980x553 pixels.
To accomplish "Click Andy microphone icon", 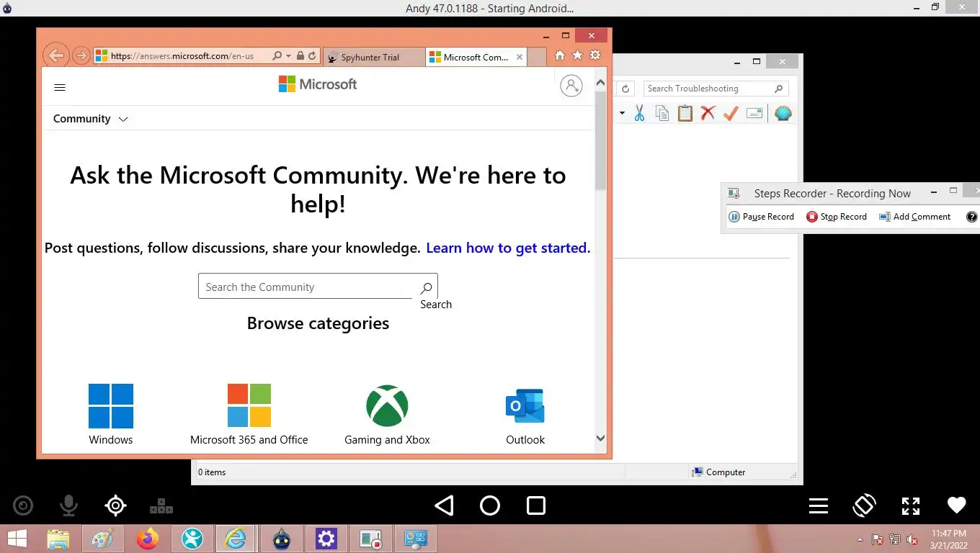I will pos(69,505).
